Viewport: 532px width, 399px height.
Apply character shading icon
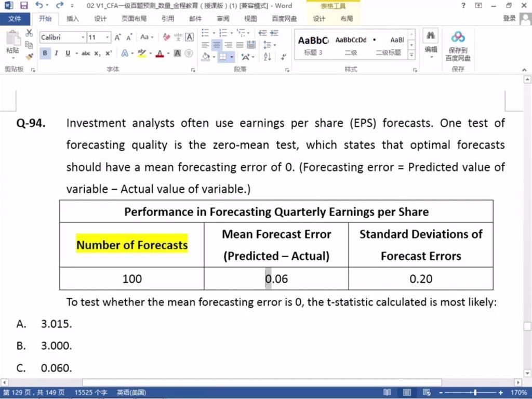point(177,54)
